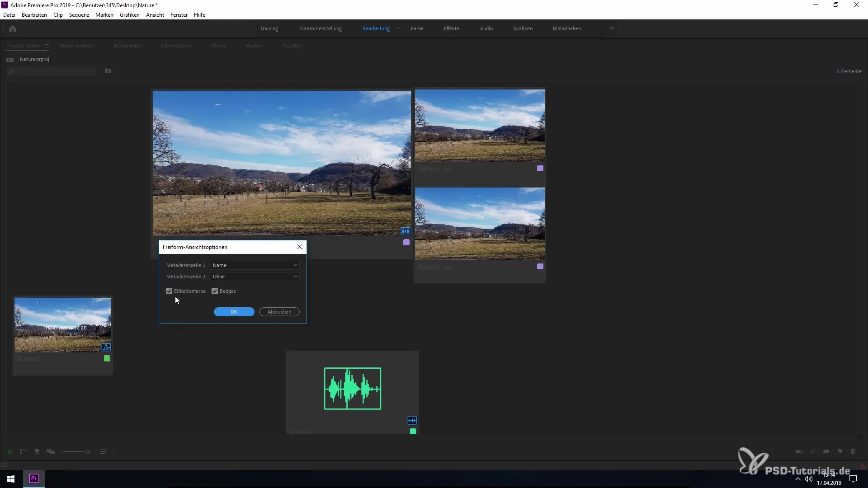Viewport: 868px width, 488px height.
Task: Open the Hilfe menu
Action: pos(200,15)
